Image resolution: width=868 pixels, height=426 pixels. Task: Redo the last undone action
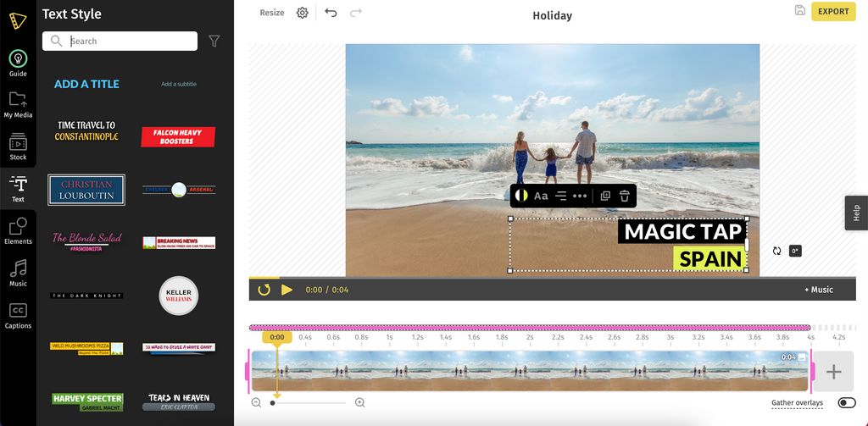[x=356, y=12]
